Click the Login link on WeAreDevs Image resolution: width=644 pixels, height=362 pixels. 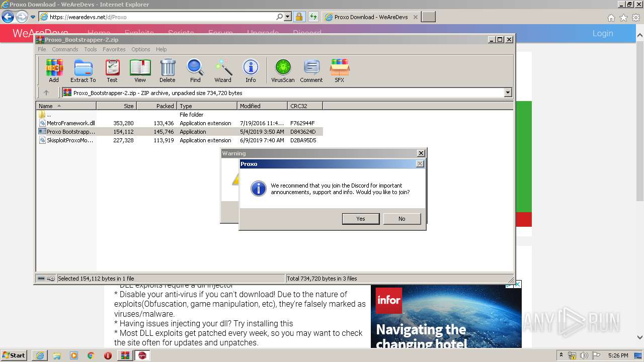(x=603, y=33)
